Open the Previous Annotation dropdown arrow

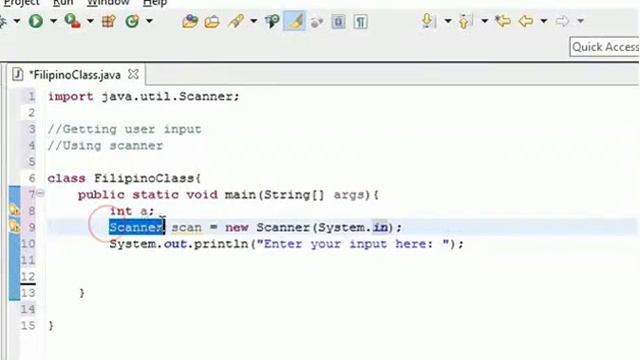coord(484,20)
